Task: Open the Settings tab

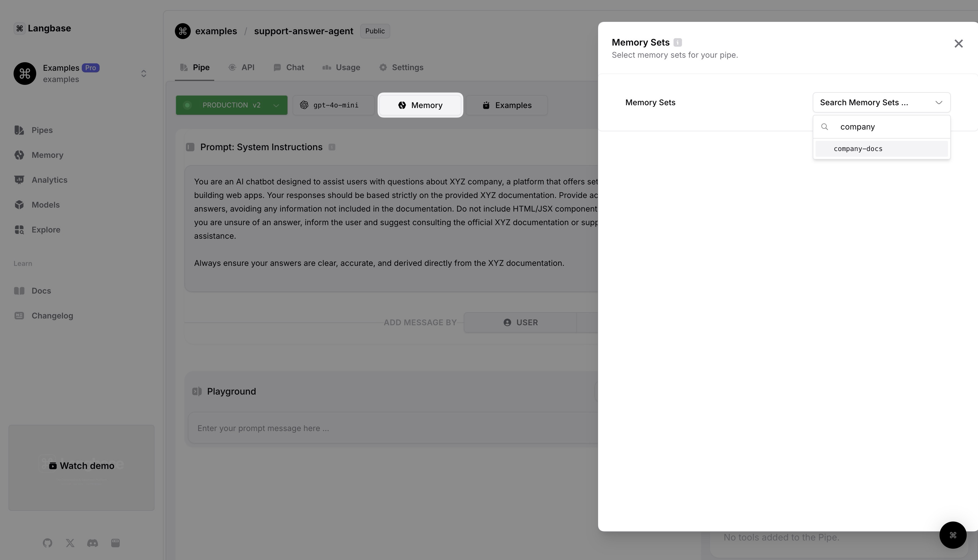Action: pyautogui.click(x=401, y=68)
